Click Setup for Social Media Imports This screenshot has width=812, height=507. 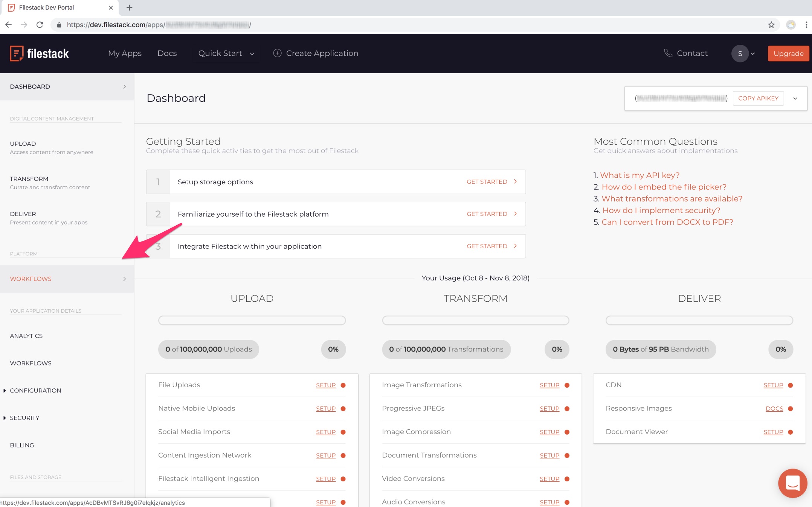(326, 432)
